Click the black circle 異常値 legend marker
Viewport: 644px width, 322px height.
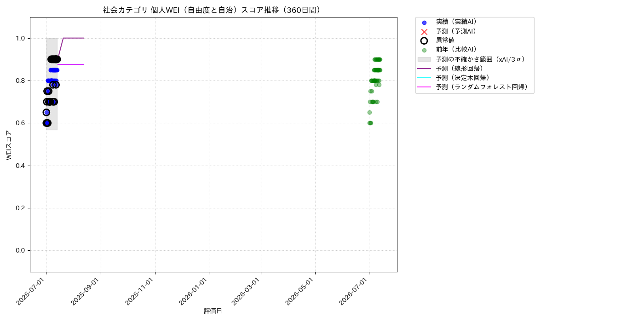click(424, 40)
